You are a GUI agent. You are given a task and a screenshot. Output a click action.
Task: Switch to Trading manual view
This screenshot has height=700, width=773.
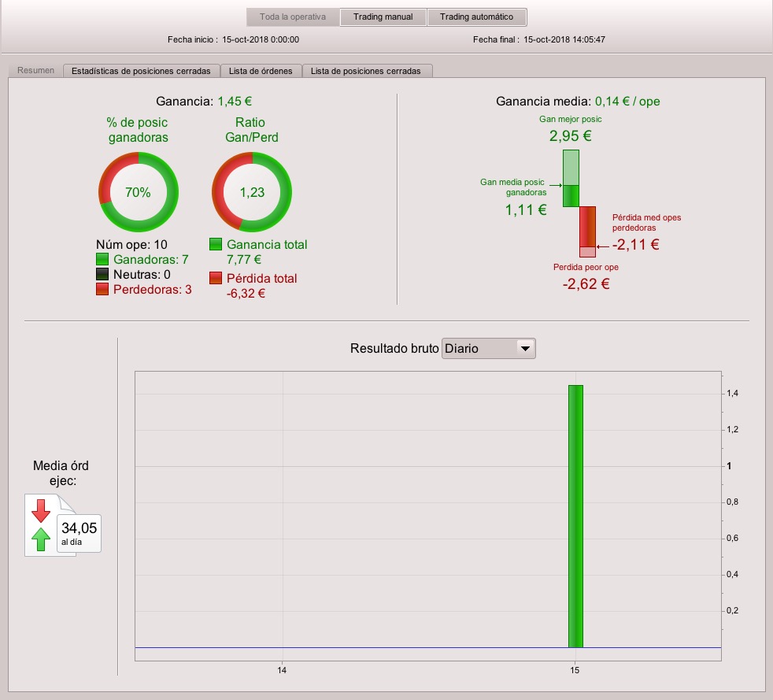coord(383,17)
